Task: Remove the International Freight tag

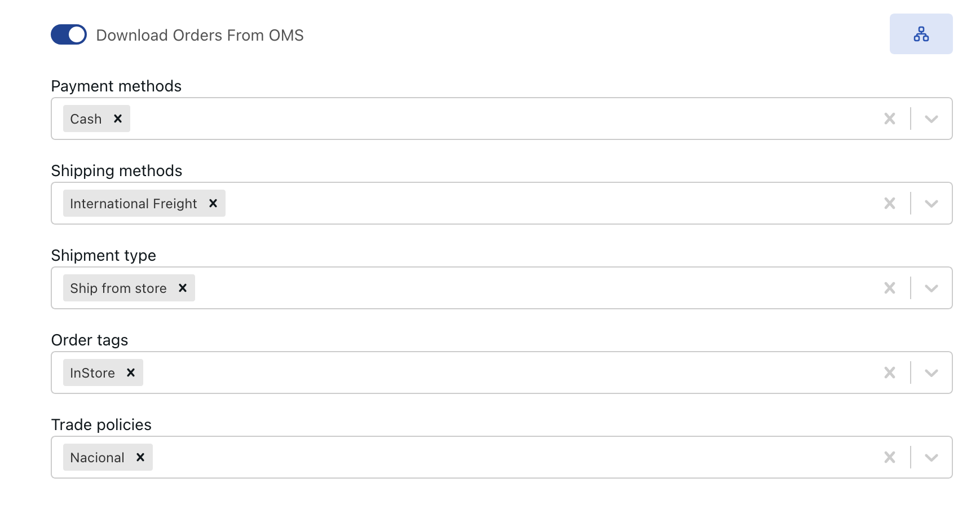Action: (213, 203)
